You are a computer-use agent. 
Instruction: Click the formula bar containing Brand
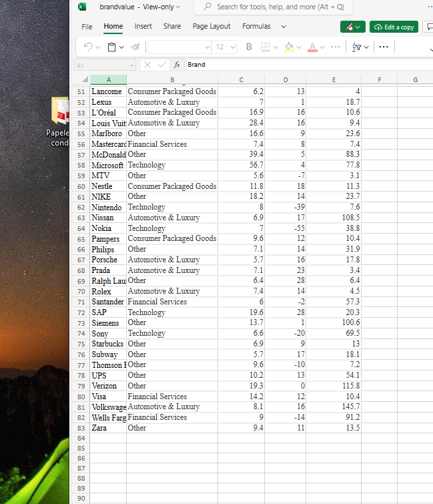click(x=309, y=65)
